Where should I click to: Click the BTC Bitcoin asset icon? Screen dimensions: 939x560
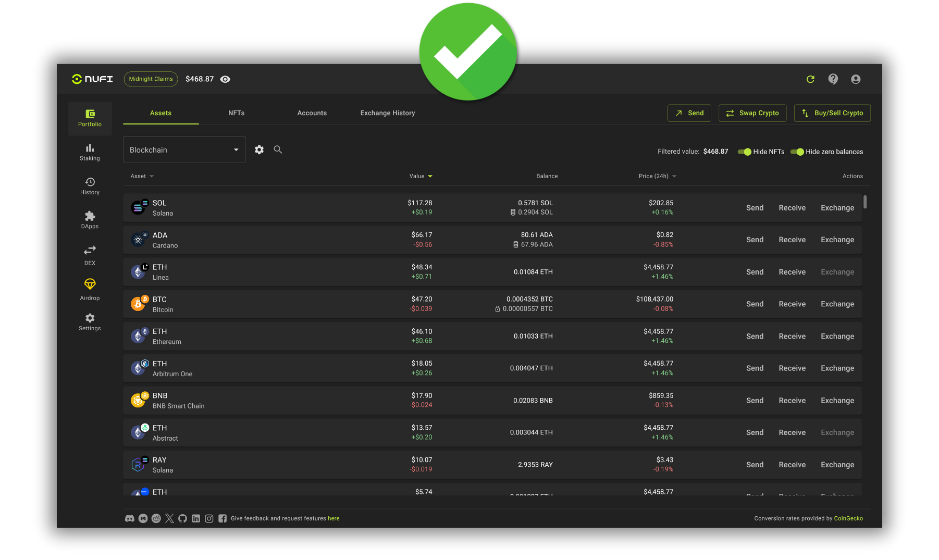click(139, 304)
